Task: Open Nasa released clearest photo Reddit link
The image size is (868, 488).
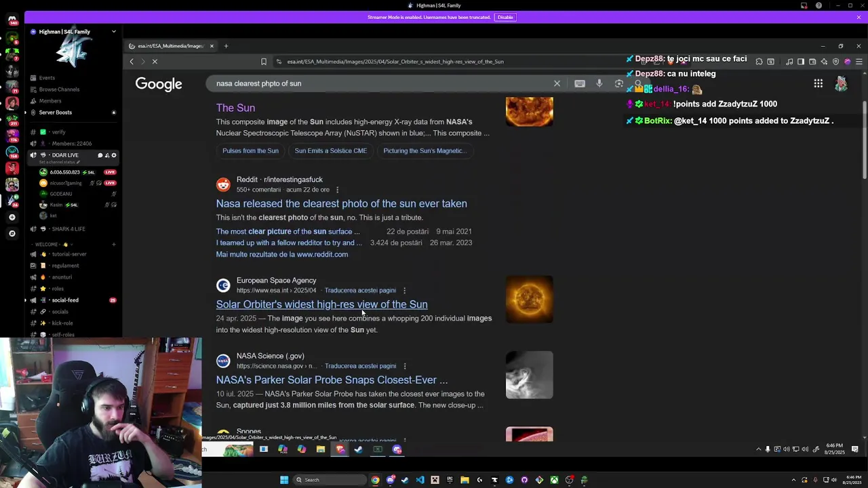Action: pyautogui.click(x=341, y=203)
